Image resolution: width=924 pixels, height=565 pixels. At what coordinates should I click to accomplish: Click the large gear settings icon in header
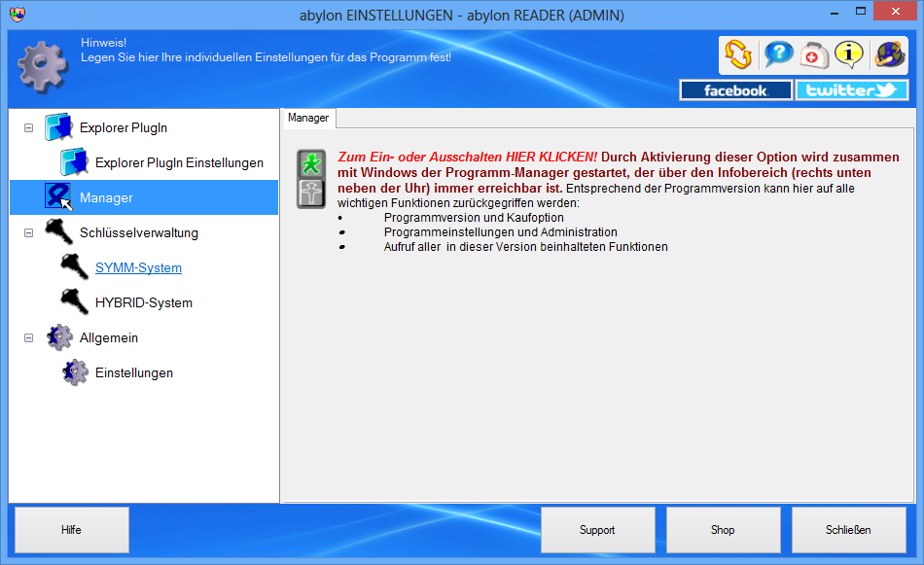tap(43, 66)
